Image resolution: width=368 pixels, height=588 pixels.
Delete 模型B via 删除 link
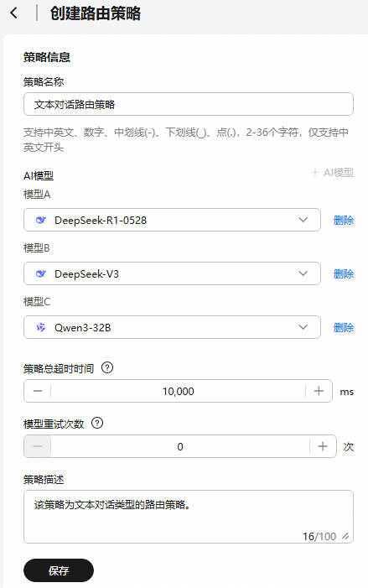click(344, 273)
